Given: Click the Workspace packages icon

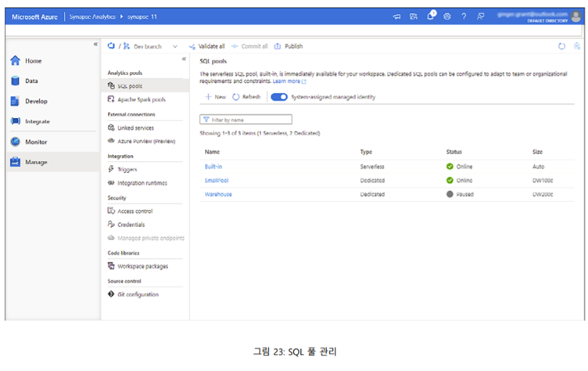Looking at the screenshot, I should (x=111, y=266).
